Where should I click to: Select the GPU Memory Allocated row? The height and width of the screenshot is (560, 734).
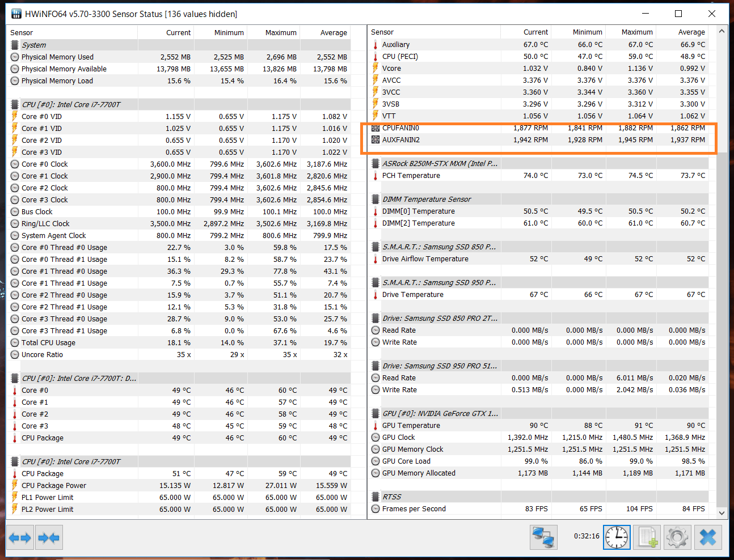tap(539, 473)
